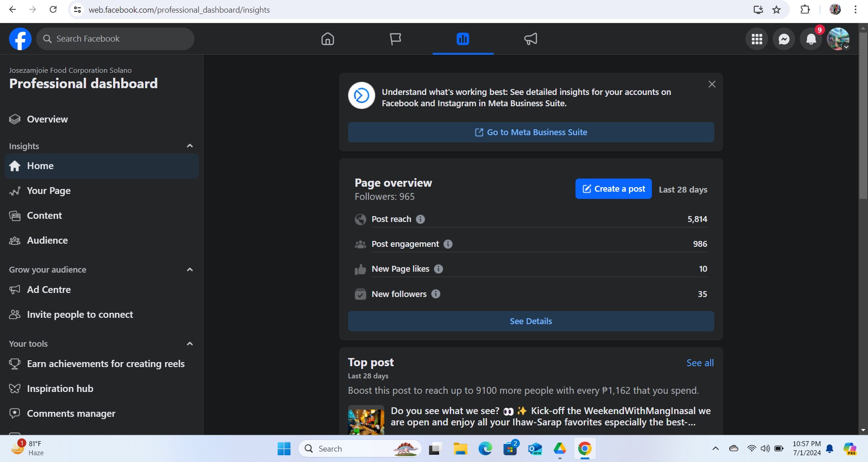Click See all for Top post
868x462 pixels.
pyautogui.click(x=700, y=363)
